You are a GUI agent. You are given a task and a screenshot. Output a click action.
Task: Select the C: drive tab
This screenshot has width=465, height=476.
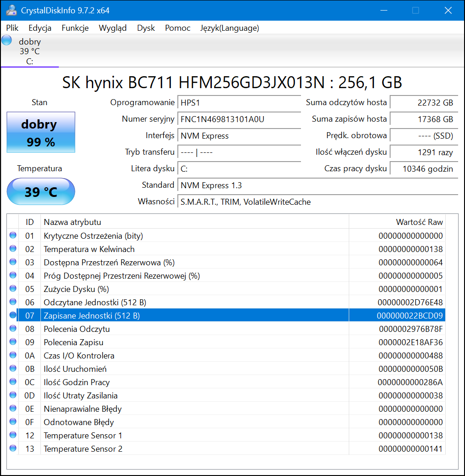[x=30, y=51]
